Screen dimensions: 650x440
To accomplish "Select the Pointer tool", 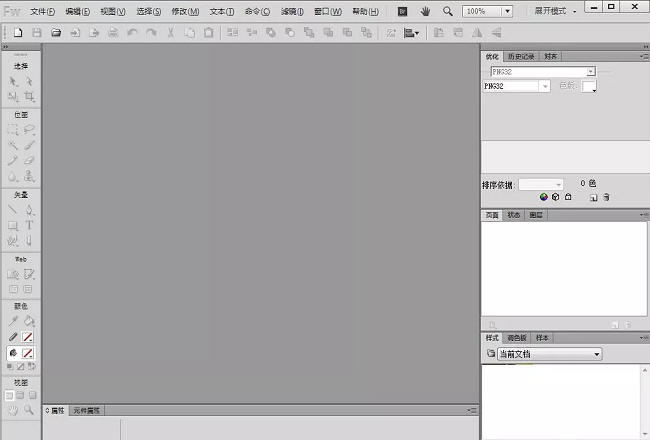I will (13, 81).
